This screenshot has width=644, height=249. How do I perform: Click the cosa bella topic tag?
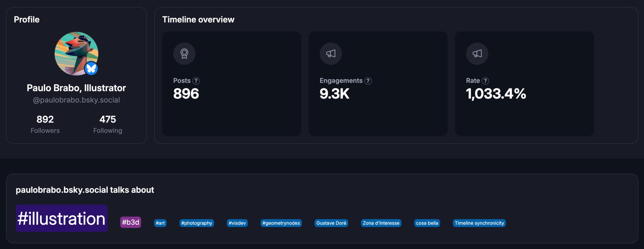click(x=427, y=223)
